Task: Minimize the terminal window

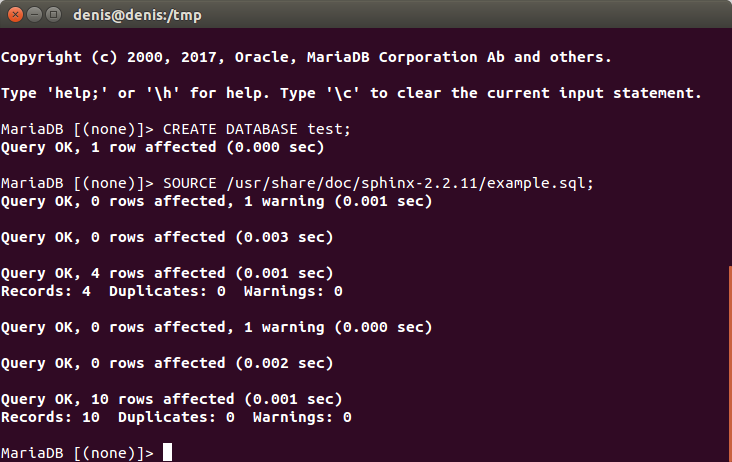Action: [35, 15]
